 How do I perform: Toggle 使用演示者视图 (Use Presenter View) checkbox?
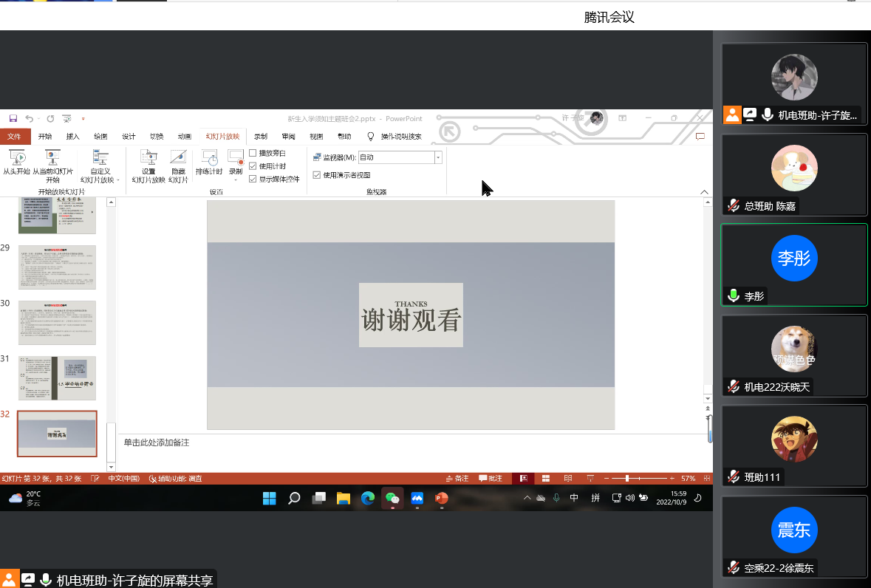317,175
